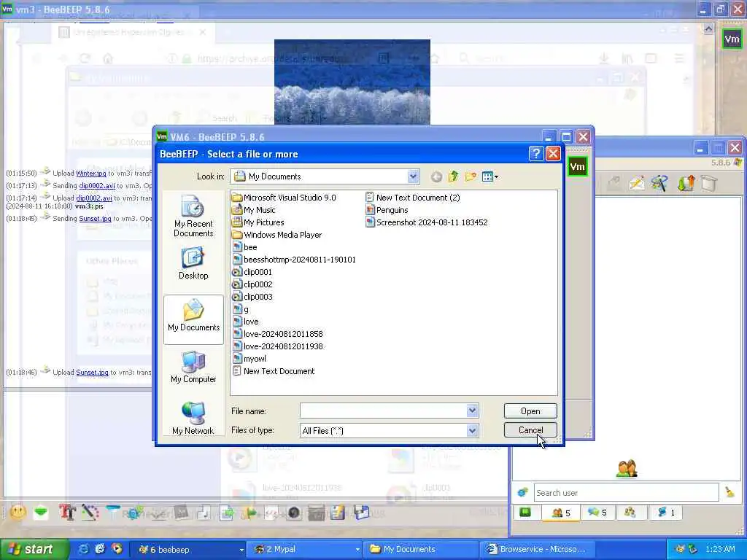Screen dimensions: 747x560
Task: Select the clip0003 video file
Action: [x=252, y=297]
